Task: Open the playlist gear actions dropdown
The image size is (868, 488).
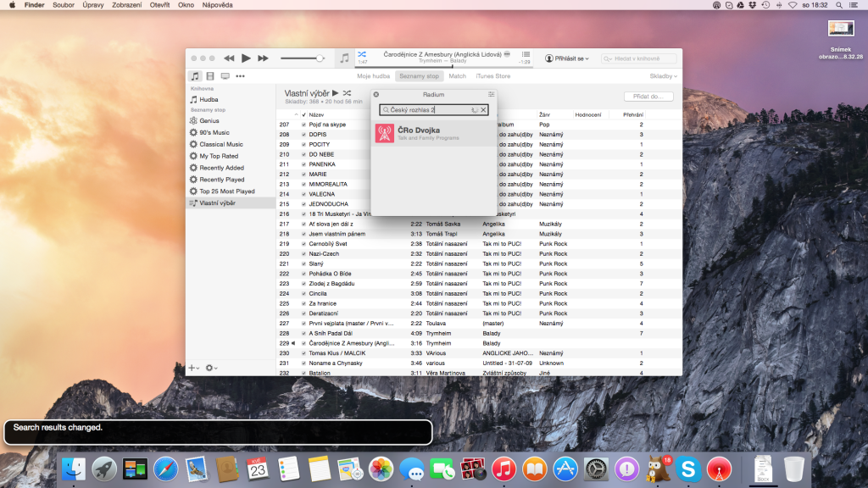Action: click(211, 368)
